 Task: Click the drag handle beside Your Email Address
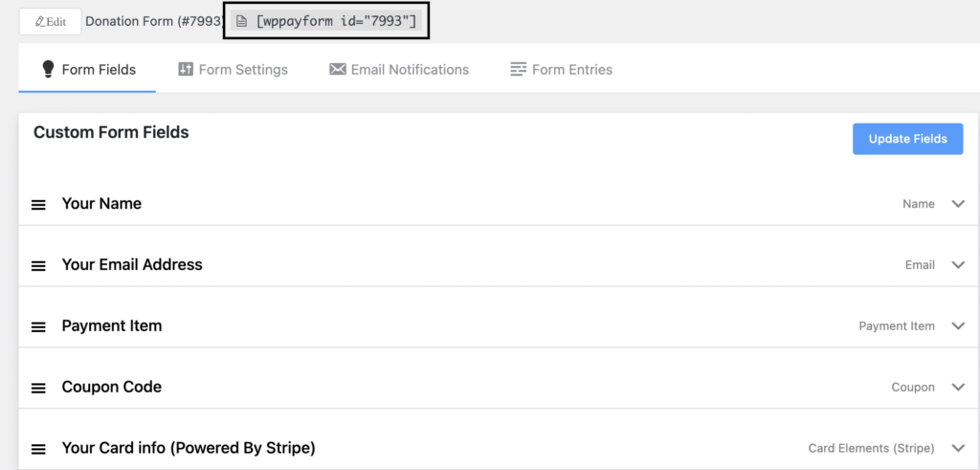click(x=38, y=265)
